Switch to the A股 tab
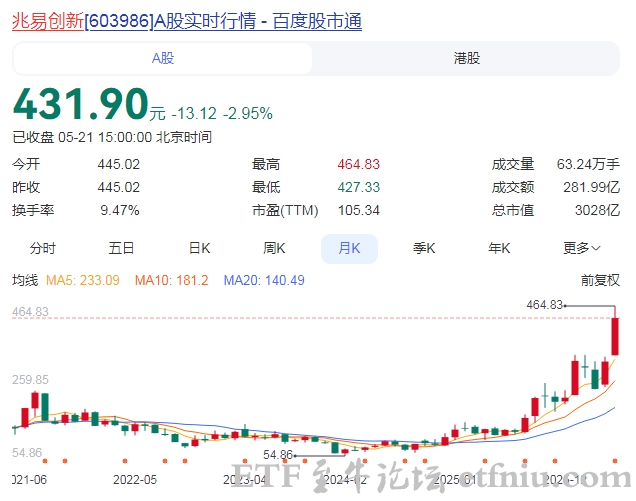The height and width of the screenshot is (501, 636). 163,58
